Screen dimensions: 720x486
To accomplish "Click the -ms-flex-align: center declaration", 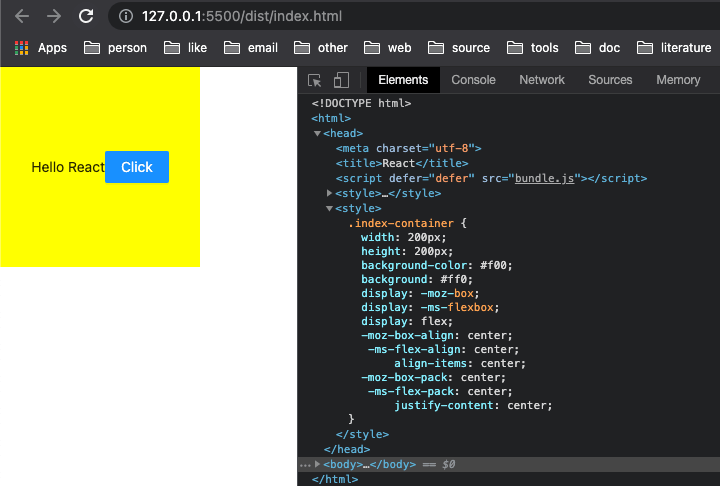I will coord(444,350).
